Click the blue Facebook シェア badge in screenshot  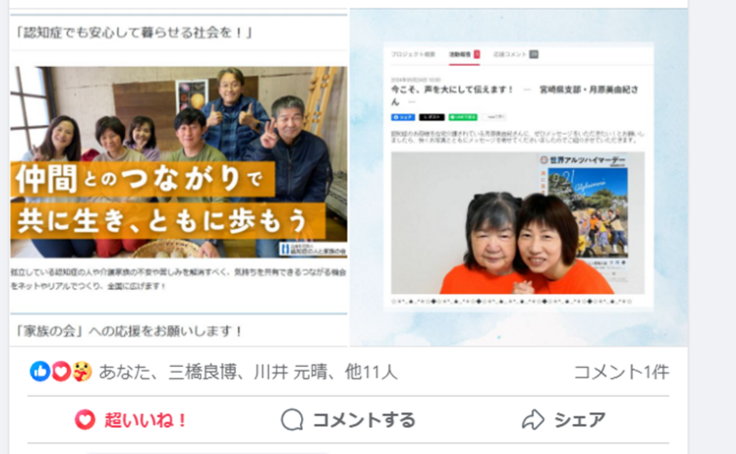coord(403,117)
